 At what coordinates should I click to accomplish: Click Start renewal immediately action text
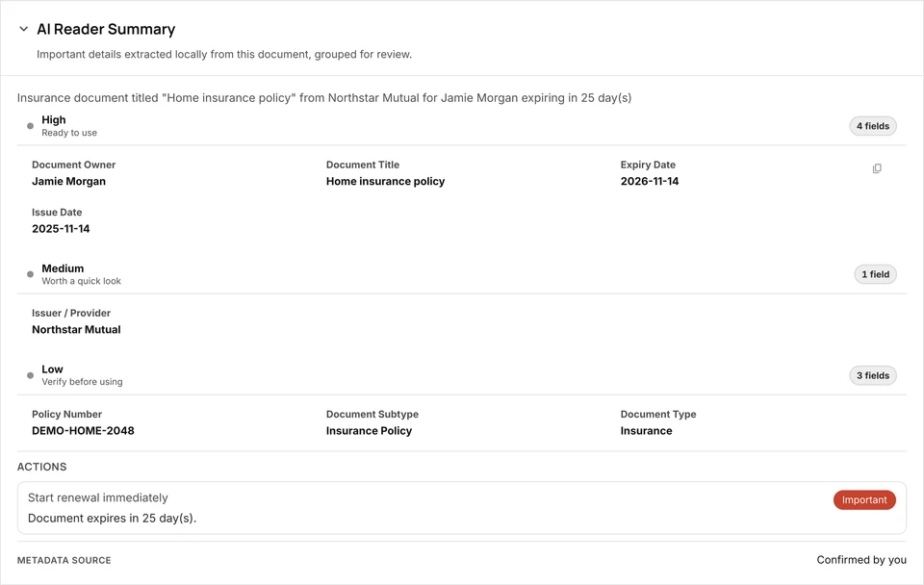[98, 497]
